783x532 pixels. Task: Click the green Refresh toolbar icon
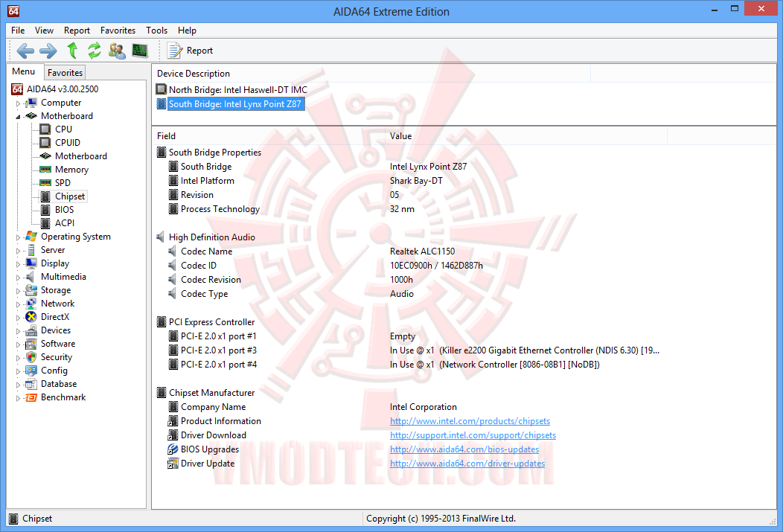tap(95, 51)
